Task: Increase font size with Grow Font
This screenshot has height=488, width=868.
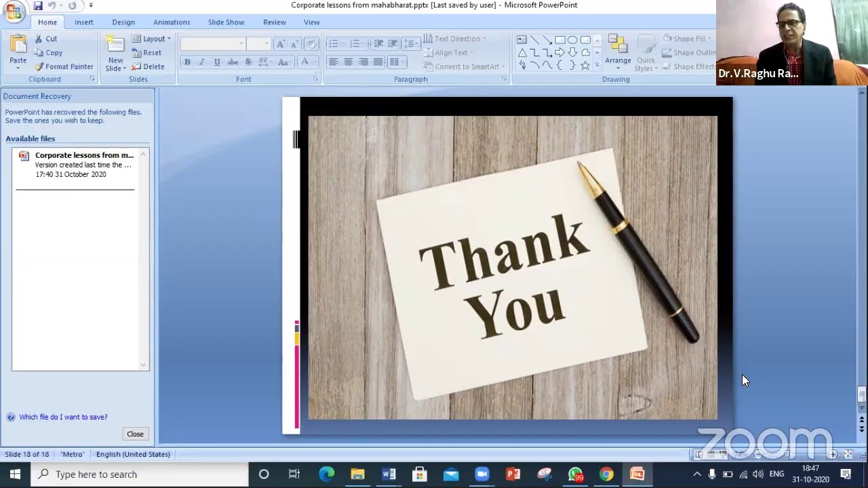Action: (281, 44)
